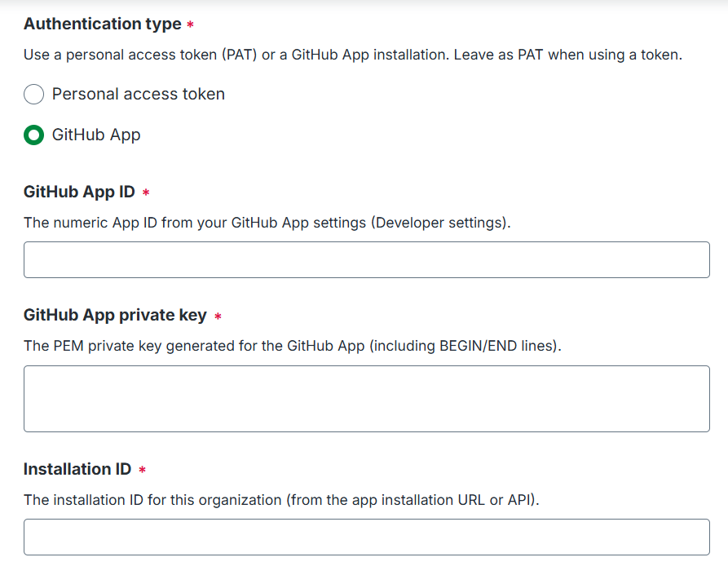The image size is (728, 575).
Task: Click the numeric App ID help text
Action: 267,223
